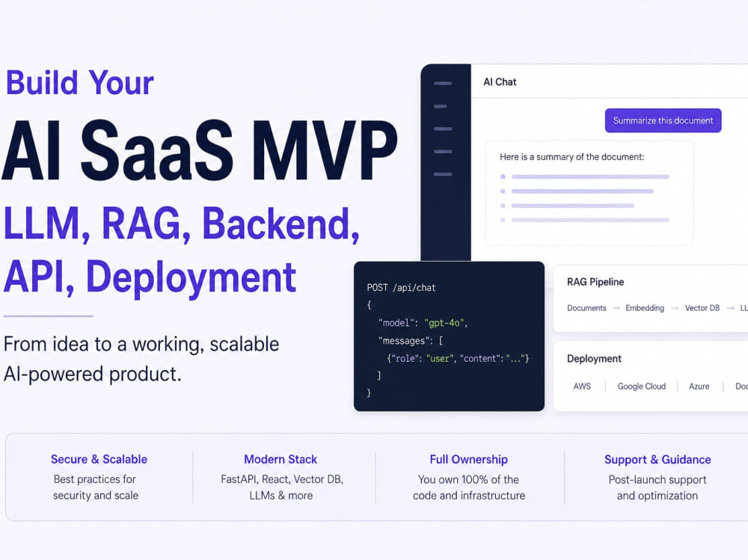Viewport: 748px width, 560px height.
Task: Select the third sidebar line item
Action: click(x=443, y=129)
